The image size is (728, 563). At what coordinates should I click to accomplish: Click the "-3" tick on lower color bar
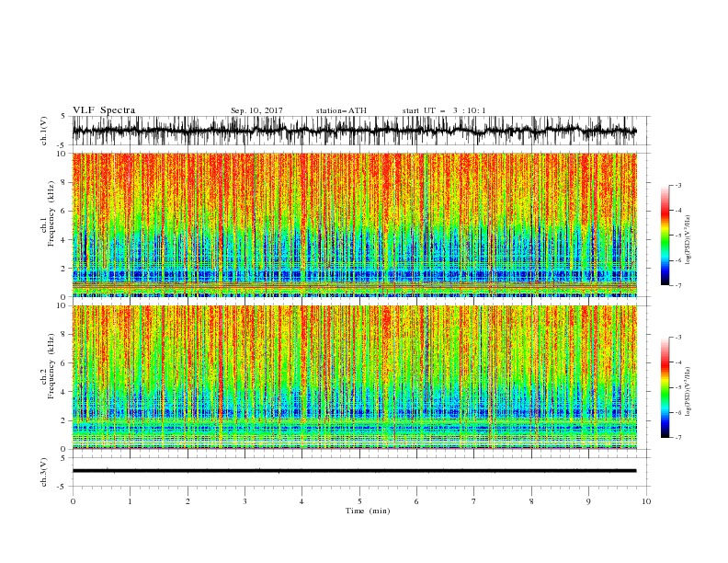678,338
